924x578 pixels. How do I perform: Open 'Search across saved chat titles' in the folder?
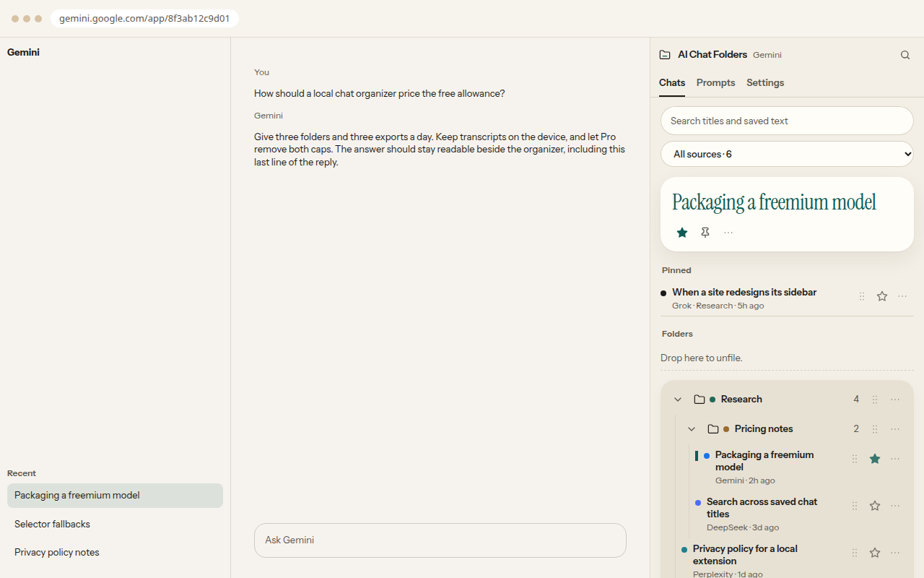point(762,507)
